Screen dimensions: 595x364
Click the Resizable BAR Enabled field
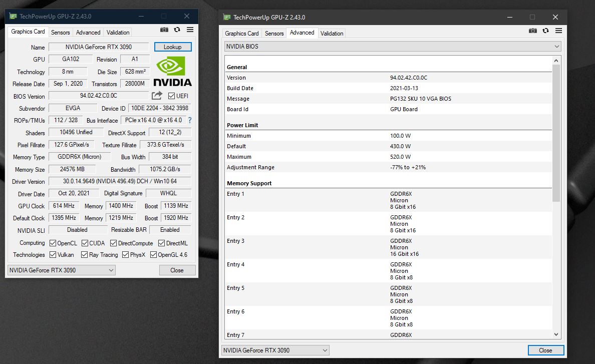click(x=170, y=230)
